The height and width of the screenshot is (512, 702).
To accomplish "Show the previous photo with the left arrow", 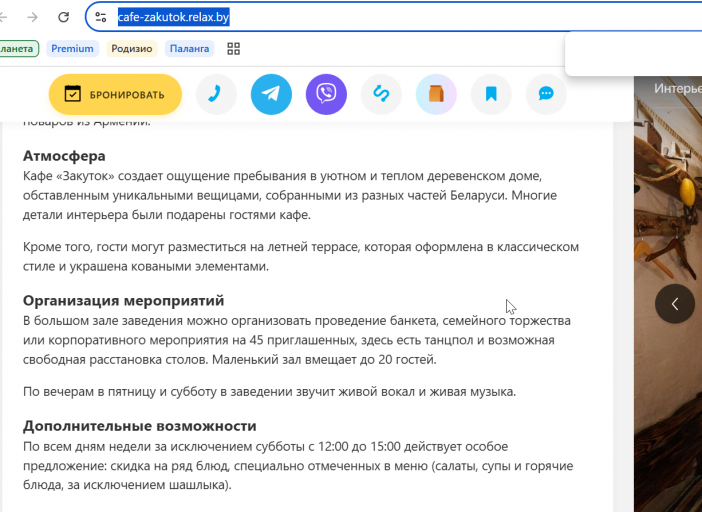I will (675, 304).
